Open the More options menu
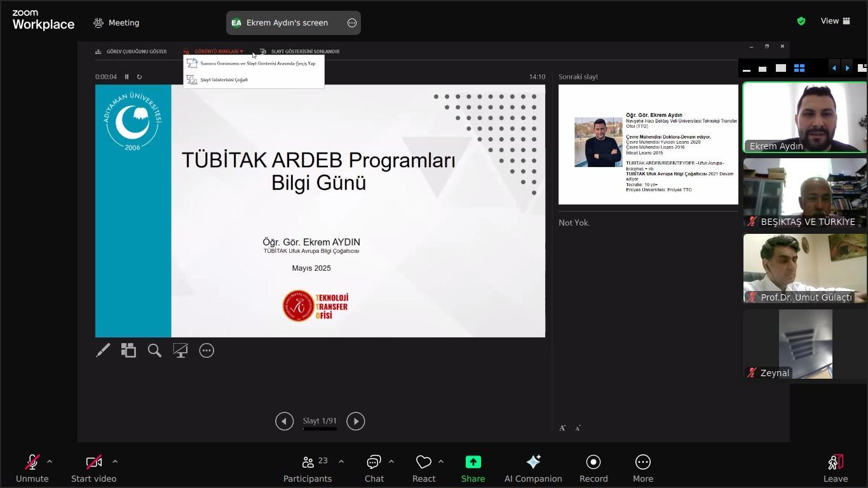 (x=643, y=468)
